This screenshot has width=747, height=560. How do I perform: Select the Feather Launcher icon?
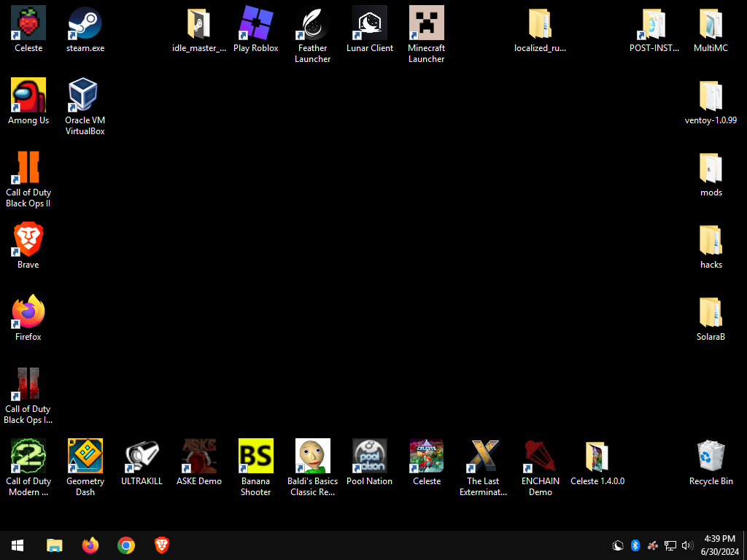coord(312,23)
